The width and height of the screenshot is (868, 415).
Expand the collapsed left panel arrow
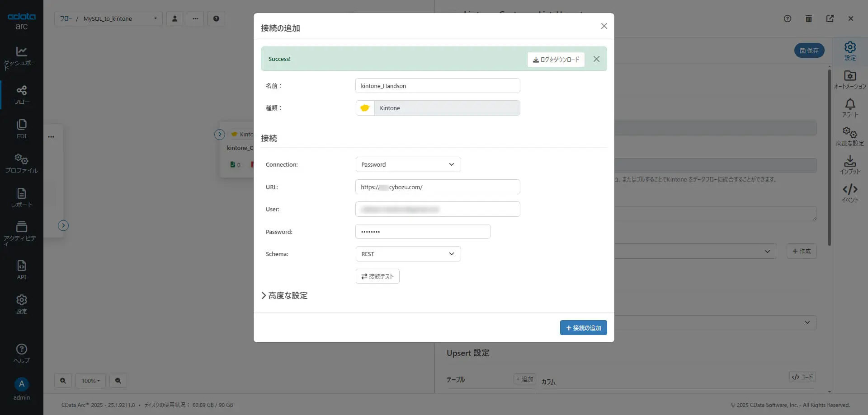pyautogui.click(x=63, y=226)
